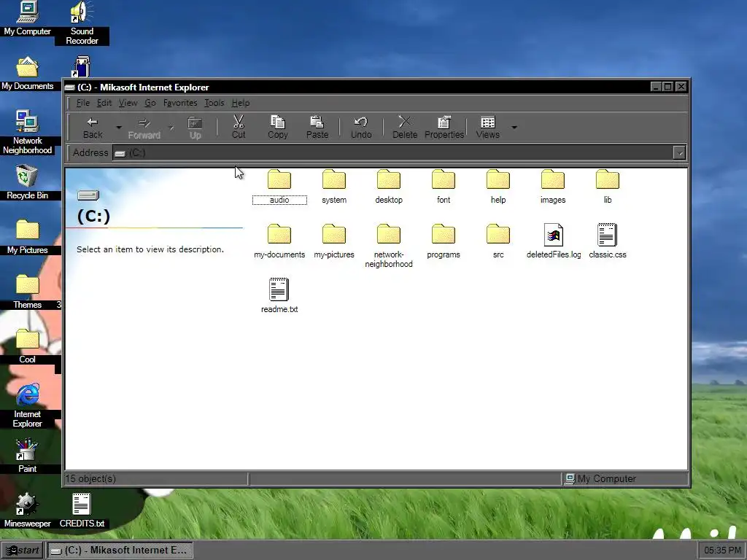Click the 05:35 PM taskbar clock
747x560 pixels.
(721, 551)
